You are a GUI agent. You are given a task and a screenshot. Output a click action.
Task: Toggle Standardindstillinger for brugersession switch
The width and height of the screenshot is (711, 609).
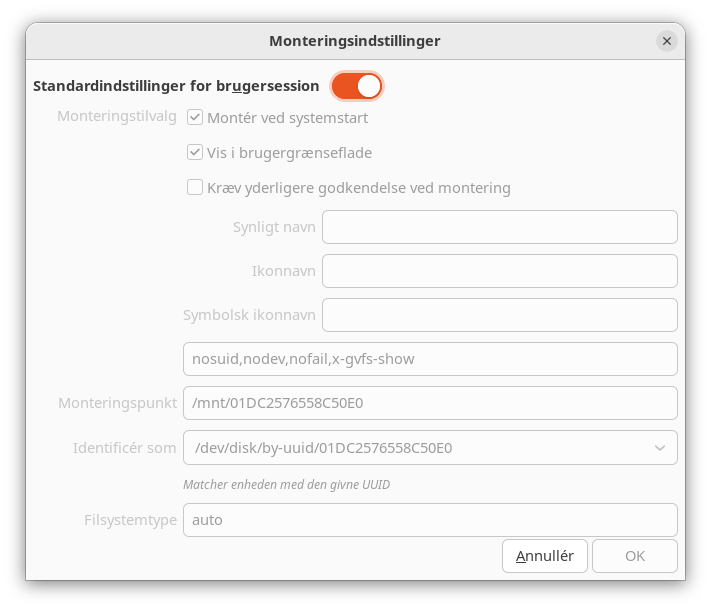[357, 86]
